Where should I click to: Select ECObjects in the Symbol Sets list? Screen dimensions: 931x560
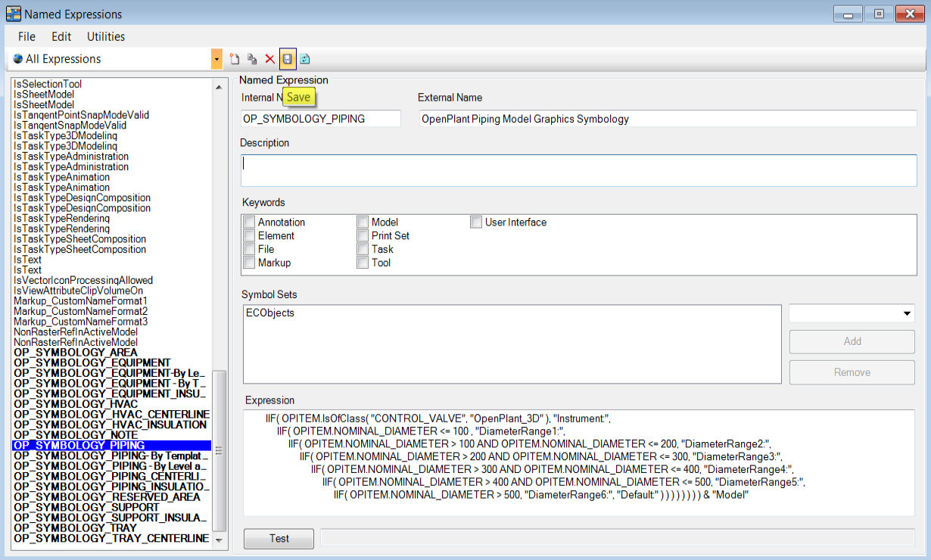pyautogui.click(x=269, y=312)
